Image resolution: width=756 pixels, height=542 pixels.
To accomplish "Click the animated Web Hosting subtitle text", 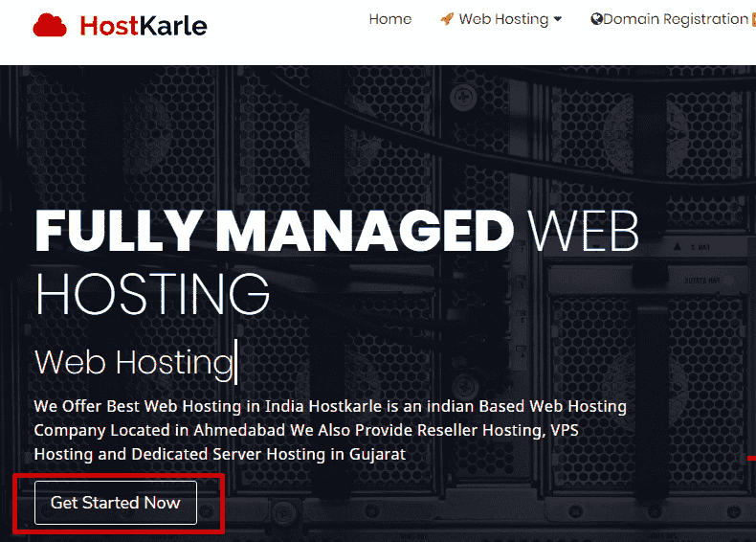I will (134, 362).
